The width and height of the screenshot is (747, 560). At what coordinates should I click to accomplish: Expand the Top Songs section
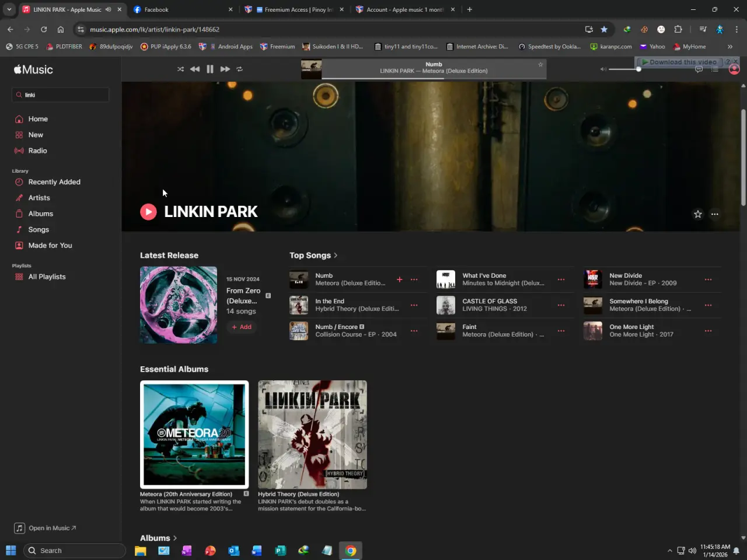pyautogui.click(x=313, y=256)
